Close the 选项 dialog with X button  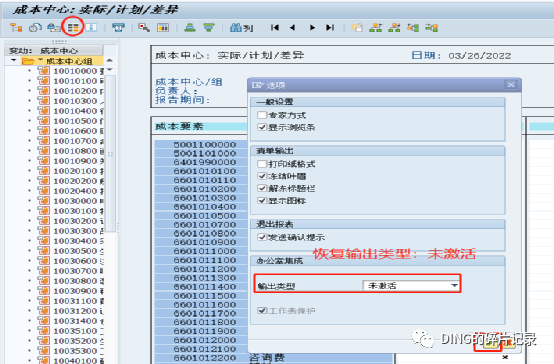[511, 84]
